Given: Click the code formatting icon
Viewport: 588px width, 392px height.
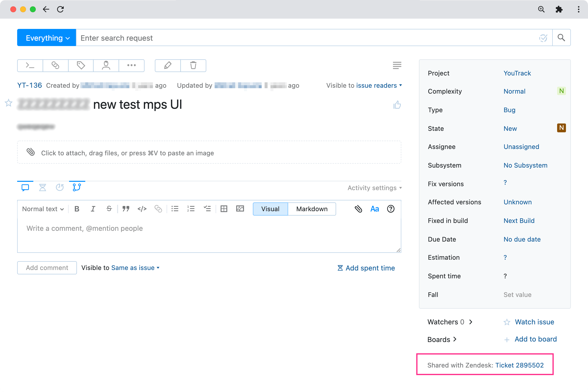Looking at the screenshot, I should pyautogui.click(x=142, y=209).
